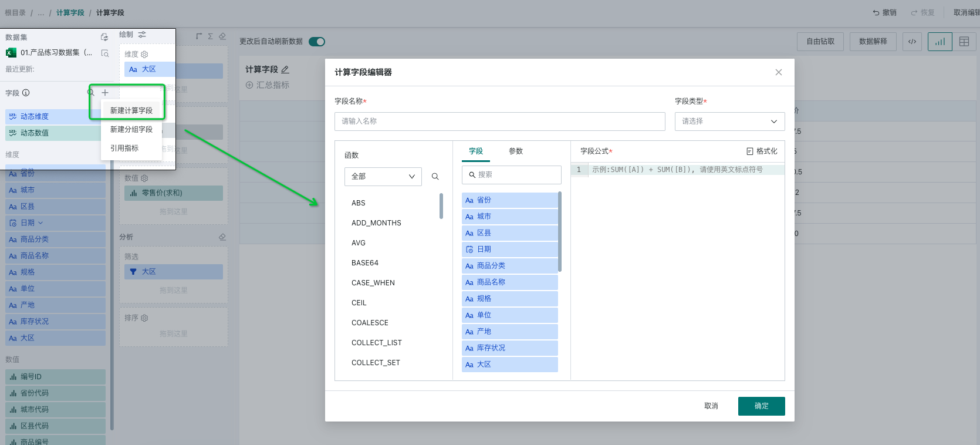This screenshot has width=980, height=445.
Task: Click the pencil edit icon next to 计算字段 title
Action: (285, 69)
